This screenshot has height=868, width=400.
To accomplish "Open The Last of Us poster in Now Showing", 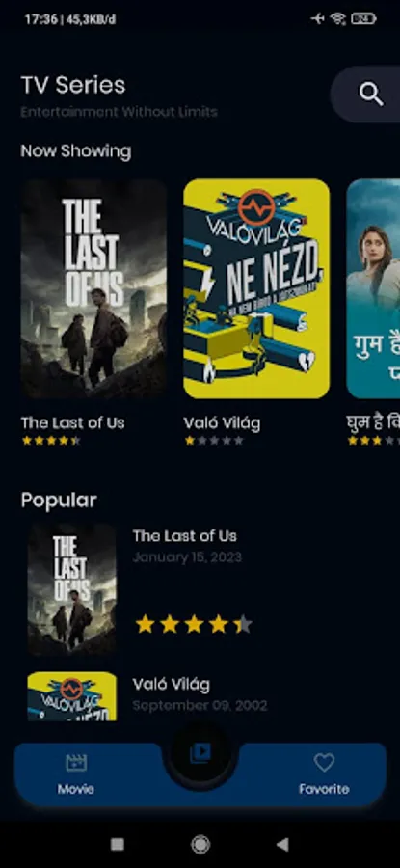I will click(93, 288).
